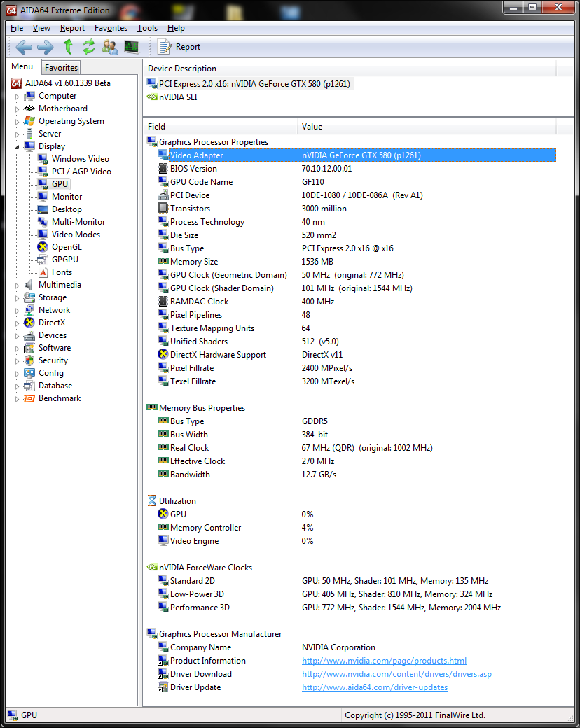Select the Company Name row
This screenshot has height=728, width=580.
tap(356, 647)
